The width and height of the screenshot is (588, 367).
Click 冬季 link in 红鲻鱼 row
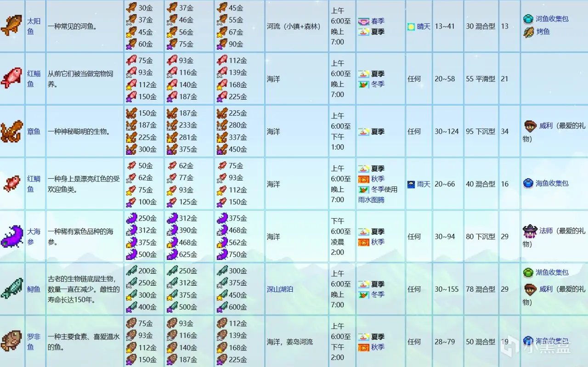(378, 84)
